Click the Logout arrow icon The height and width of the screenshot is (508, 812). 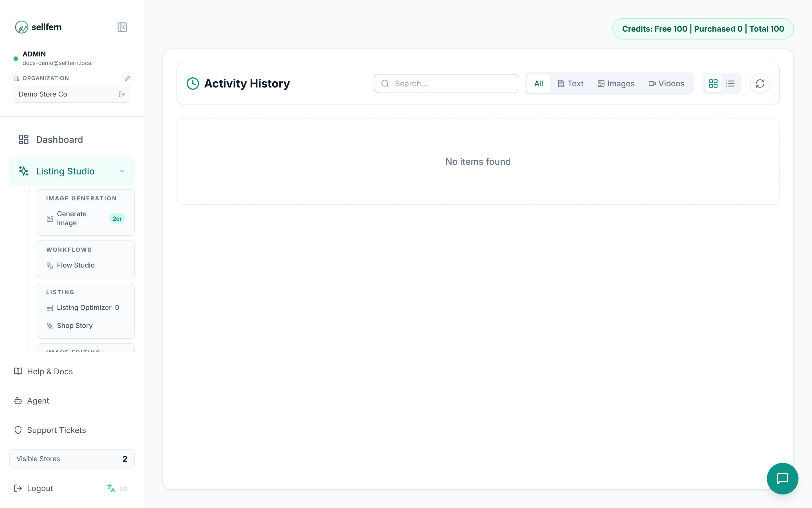[x=18, y=489]
